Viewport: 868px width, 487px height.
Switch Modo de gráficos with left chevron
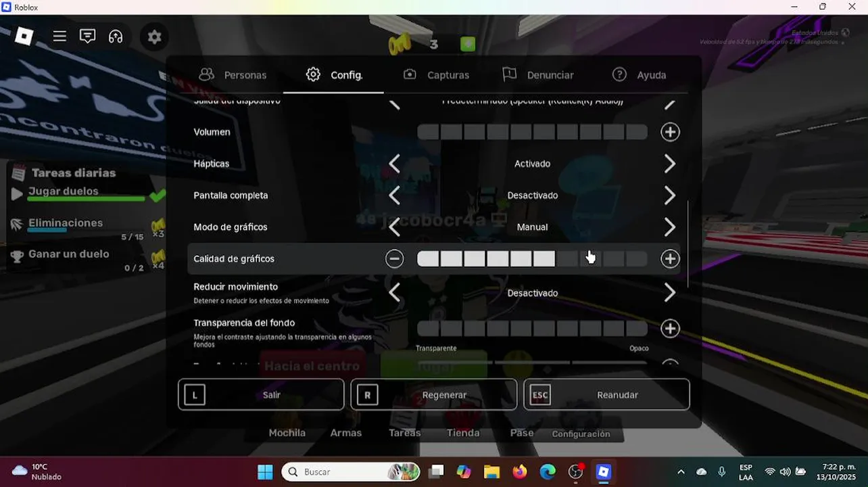(x=395, y=227)
